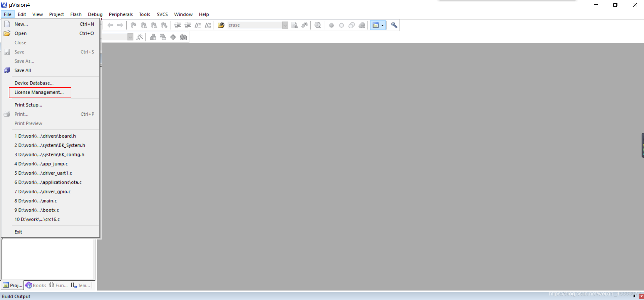Screen dimensions: 644x300
Task: Close the Build Output panel
Action: point(641,296)
